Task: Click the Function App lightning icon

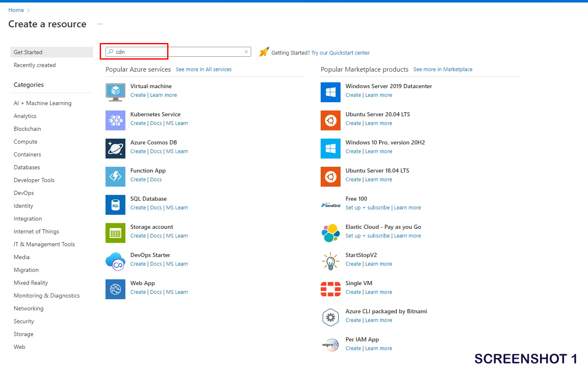Action: [x=115, y=177]
